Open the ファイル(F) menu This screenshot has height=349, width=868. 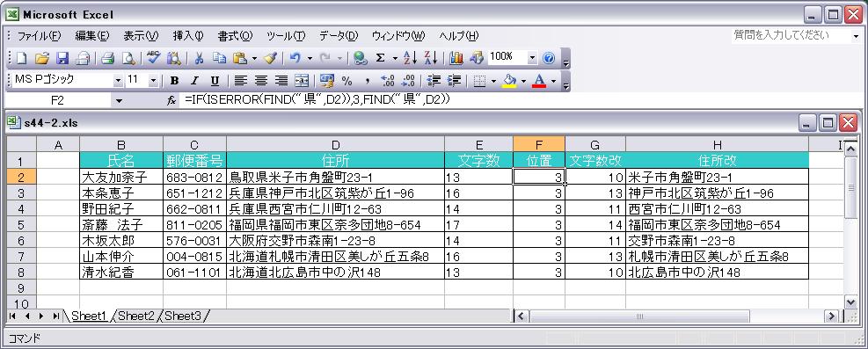pos(39,36)
